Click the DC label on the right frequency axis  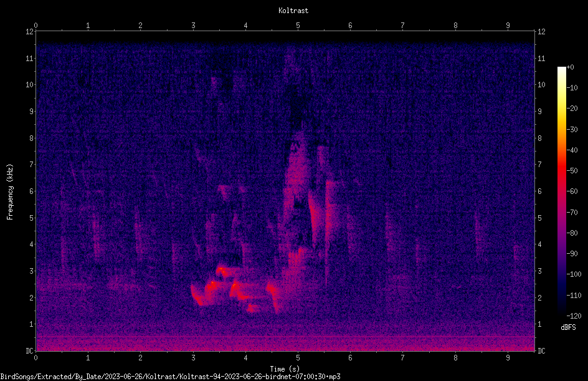point(541,351)
